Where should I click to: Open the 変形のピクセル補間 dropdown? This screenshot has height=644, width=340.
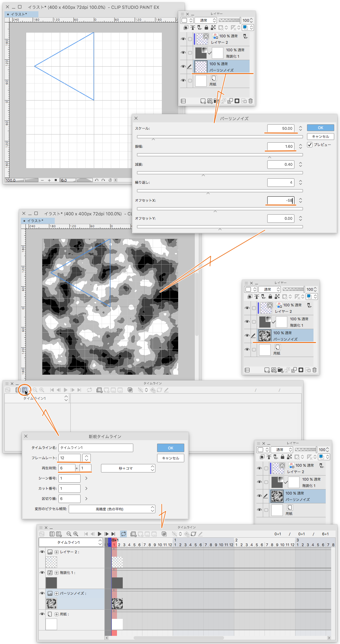pyautogui.click(x=112, y=509)
